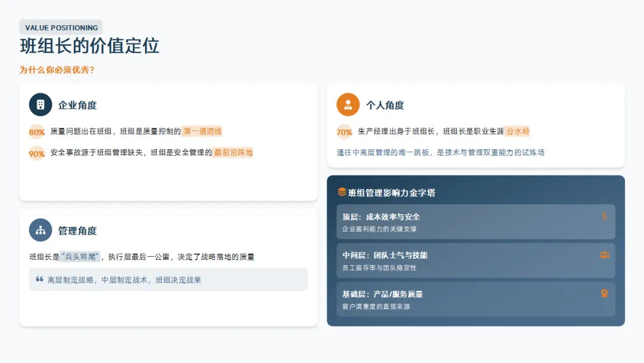
Task: Click the highlighted text 第一道防线
Action: click(203, 131)
